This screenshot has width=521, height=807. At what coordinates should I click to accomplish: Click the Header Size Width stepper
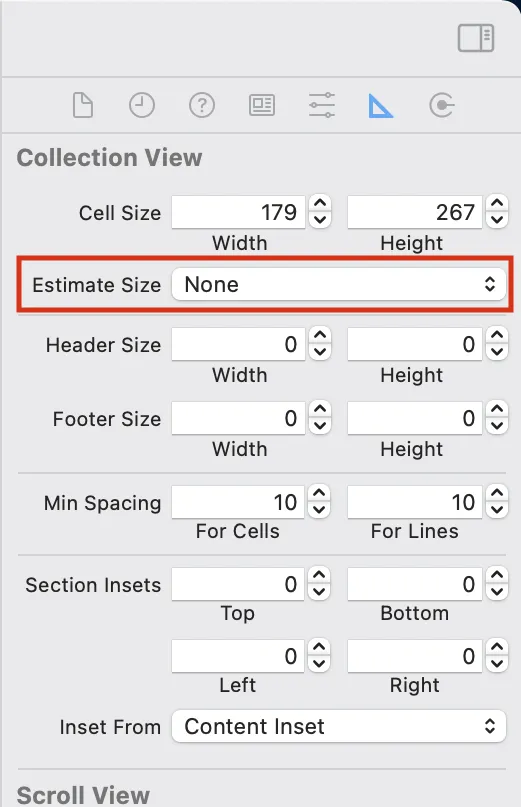click(320, 344)
